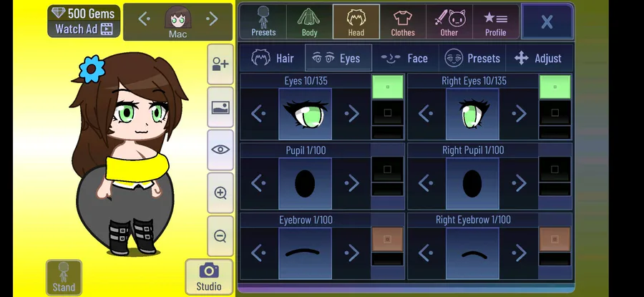Screen dimensions: 644x297
Task: Go to next Eyes style arrow
Action: tap(351, 114)
